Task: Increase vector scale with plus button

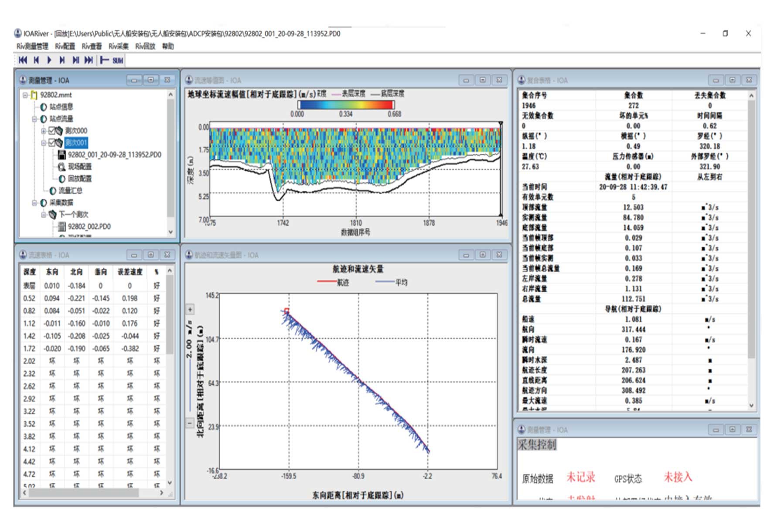Action: coord(190,310)
